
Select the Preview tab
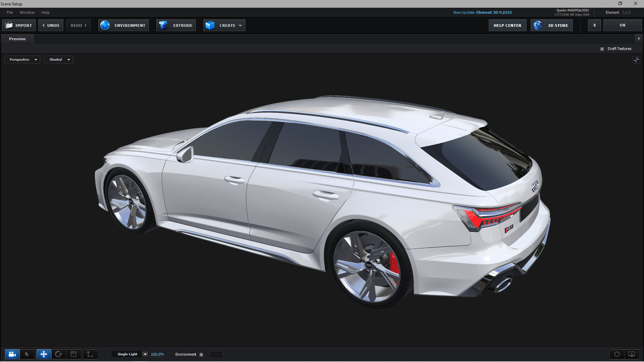17,39
